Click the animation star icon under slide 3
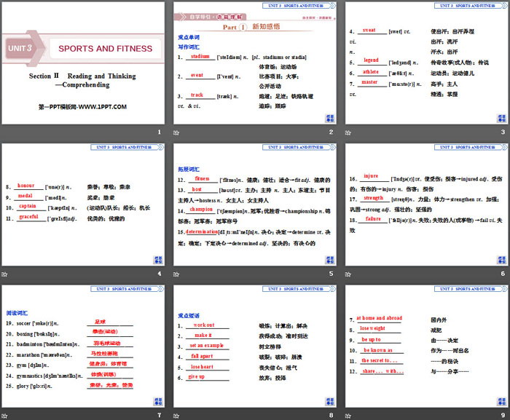510x420 pixels. [x=347, y=133]
